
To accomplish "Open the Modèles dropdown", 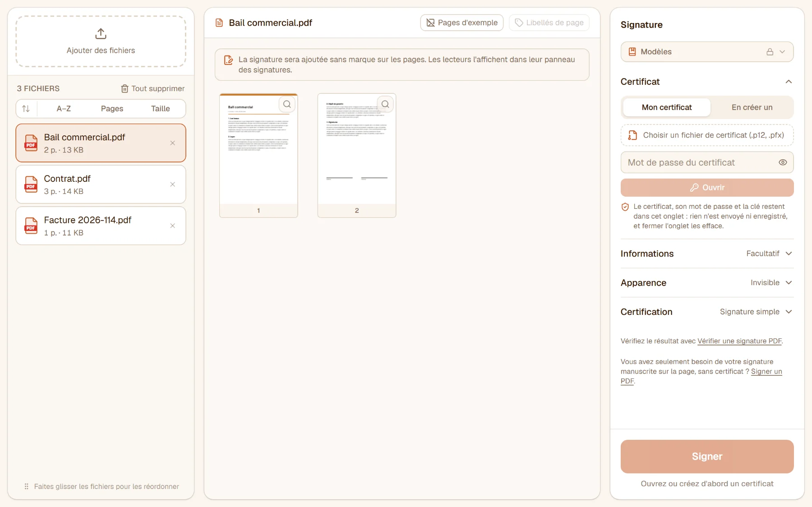I will pos(707,52).
